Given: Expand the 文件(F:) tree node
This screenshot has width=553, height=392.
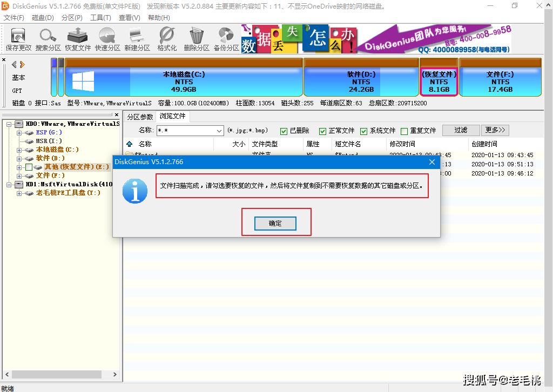Looking at the screenshot, I should coord(19,176).
